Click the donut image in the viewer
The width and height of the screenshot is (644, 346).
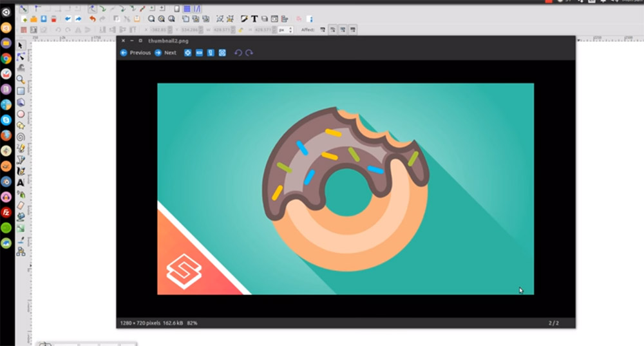coord(345,189)
